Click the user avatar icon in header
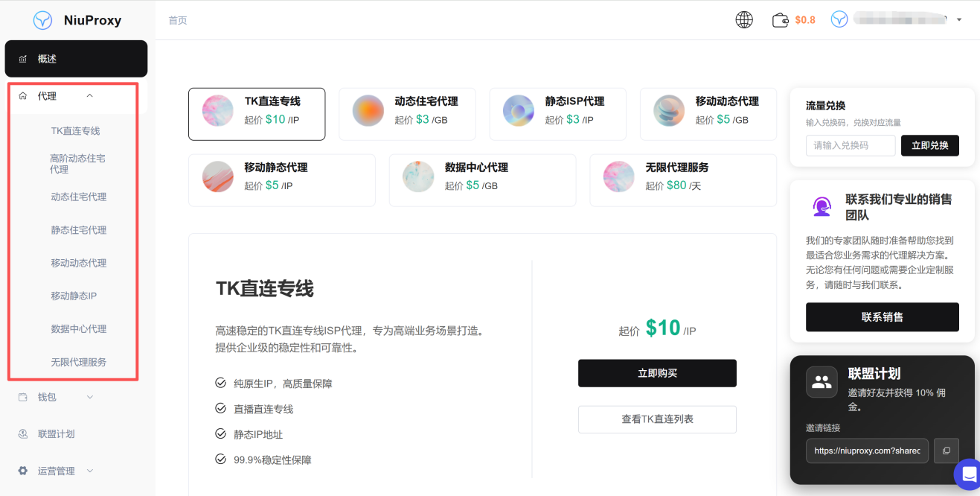 (x=839, y=19)
